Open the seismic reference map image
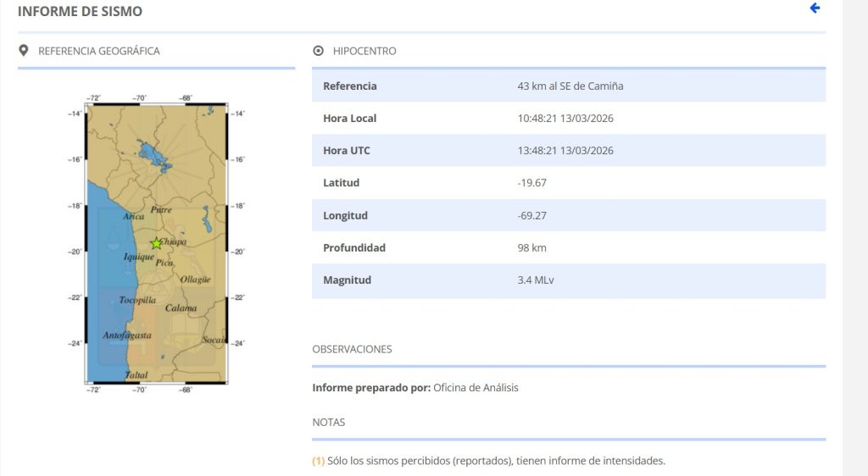The width and height of the screenshot is (868, 476). coord(156,241)
